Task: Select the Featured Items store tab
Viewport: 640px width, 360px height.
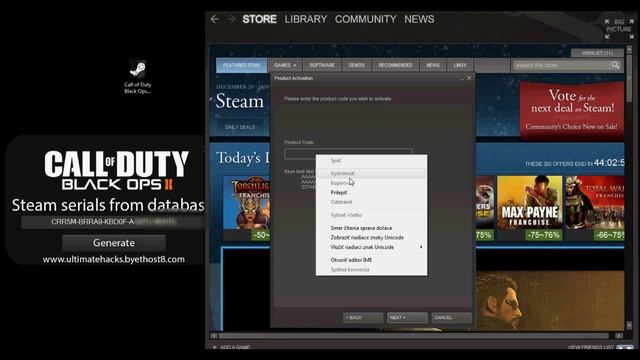Action: tap(241, 65)
